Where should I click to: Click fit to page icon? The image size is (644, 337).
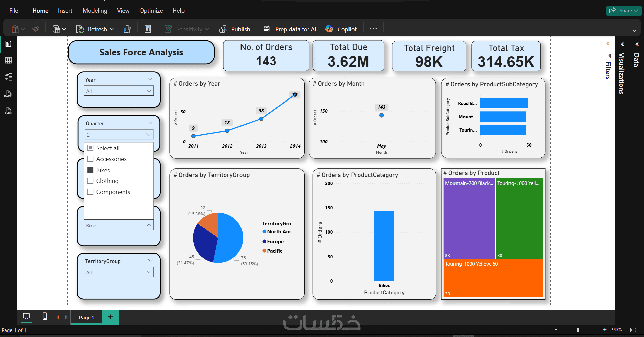pyautogui.click(x=633, y=330)
